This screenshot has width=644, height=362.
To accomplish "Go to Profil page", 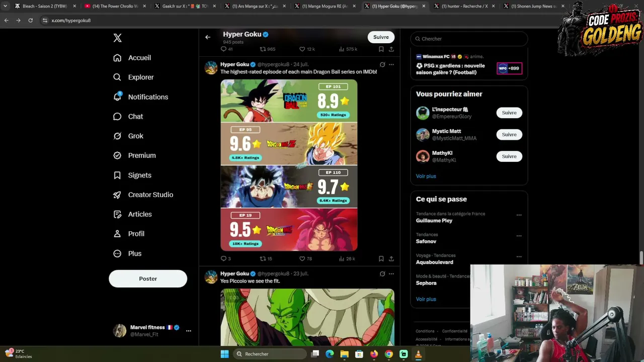I will coord(129,234).
